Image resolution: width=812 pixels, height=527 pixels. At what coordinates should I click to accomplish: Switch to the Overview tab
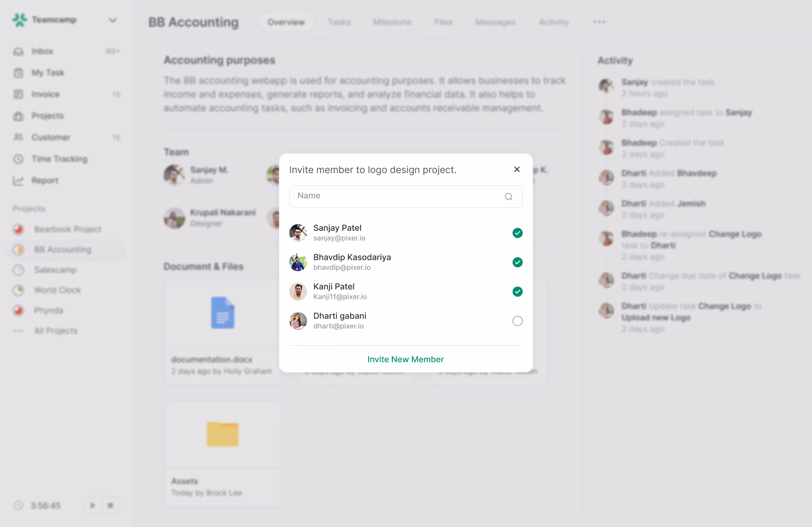286,22
